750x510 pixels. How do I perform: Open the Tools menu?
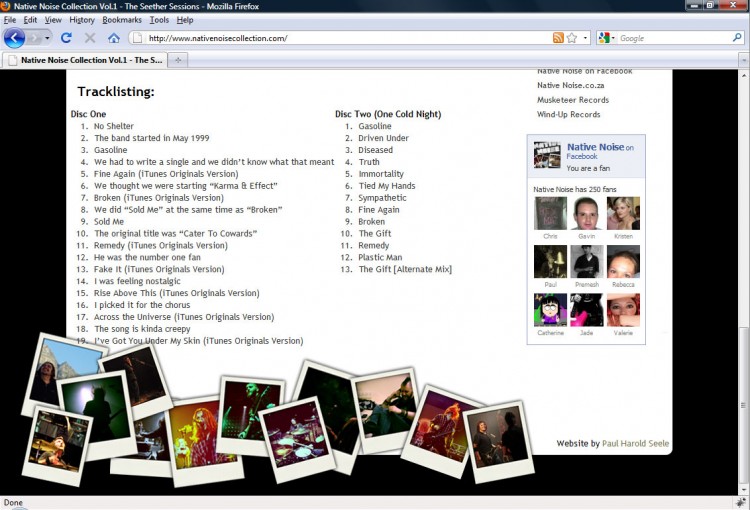[x=159, y=20]
